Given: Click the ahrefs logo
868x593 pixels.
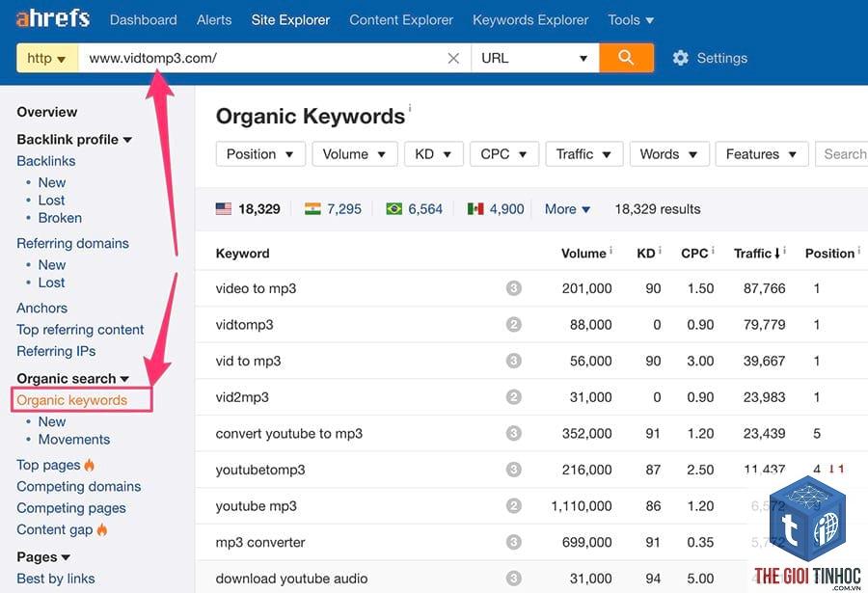Looking at the screenshot, I should click(53, 18).
